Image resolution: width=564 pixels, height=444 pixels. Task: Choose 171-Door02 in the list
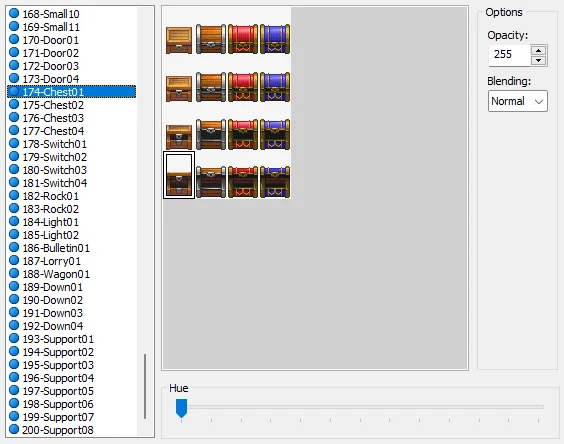[72, 53]
